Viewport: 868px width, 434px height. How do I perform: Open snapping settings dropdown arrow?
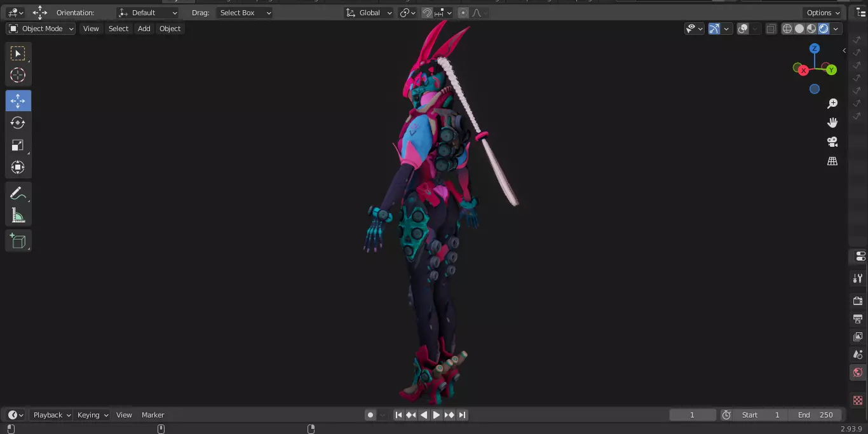tap(444, 13)
